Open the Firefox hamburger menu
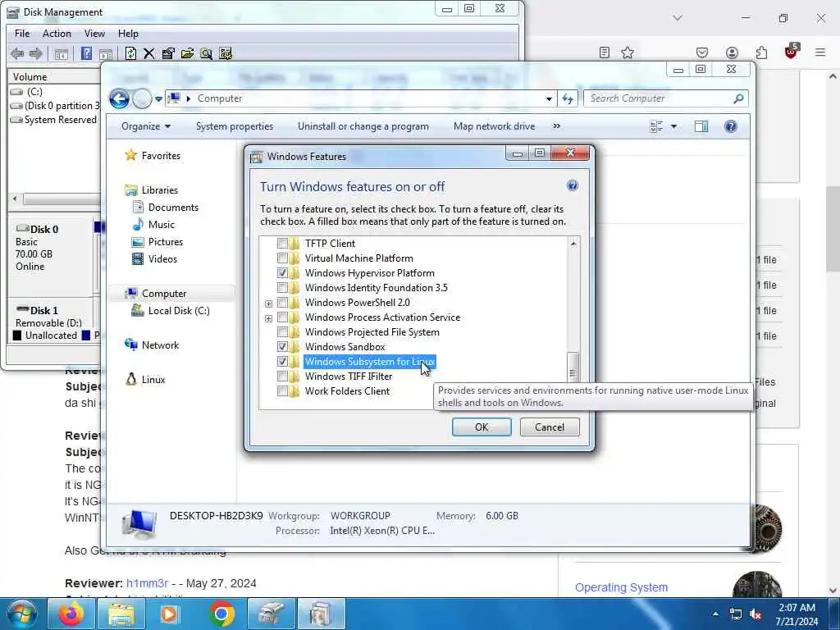The width and height of the screenshot is (840, 630). 820,52
